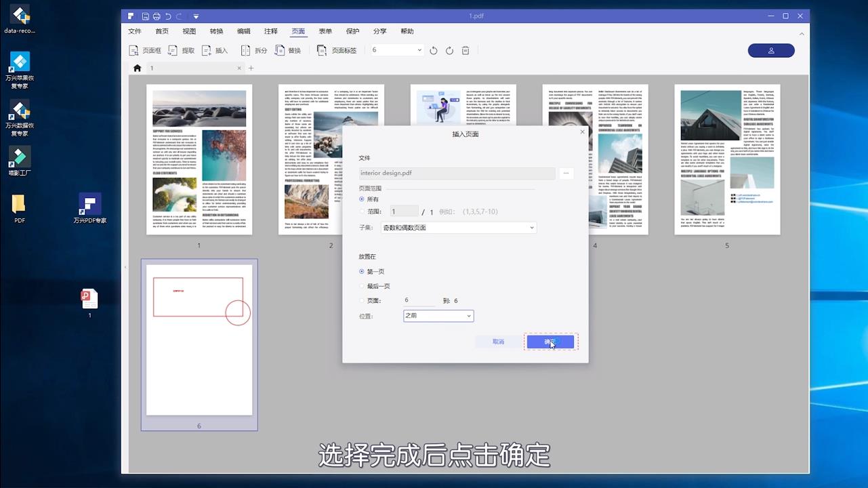Click the interior design.pdf file name field

[457, 173]
